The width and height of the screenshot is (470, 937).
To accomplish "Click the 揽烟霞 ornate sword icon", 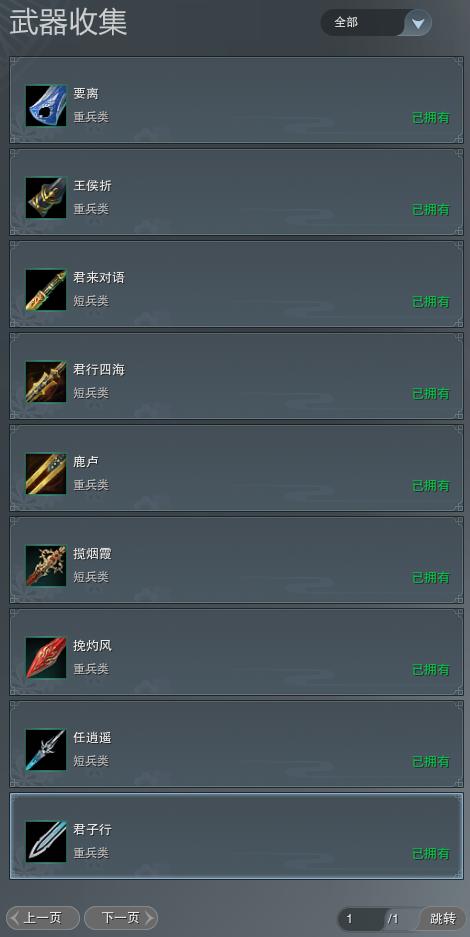I will point(46,565).
